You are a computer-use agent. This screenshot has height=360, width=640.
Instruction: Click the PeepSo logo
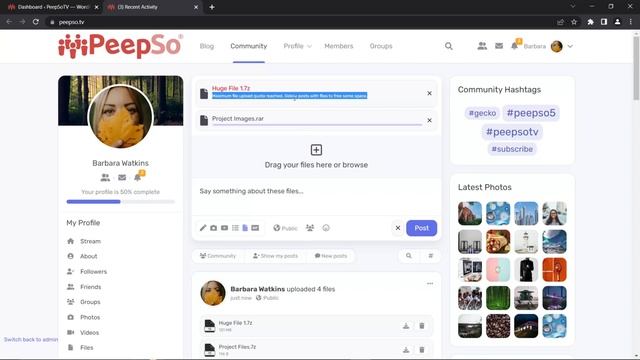click(120, 46)
